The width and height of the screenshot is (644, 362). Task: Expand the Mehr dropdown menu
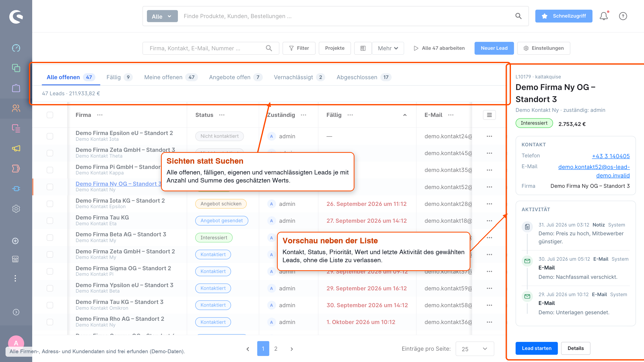388,48
